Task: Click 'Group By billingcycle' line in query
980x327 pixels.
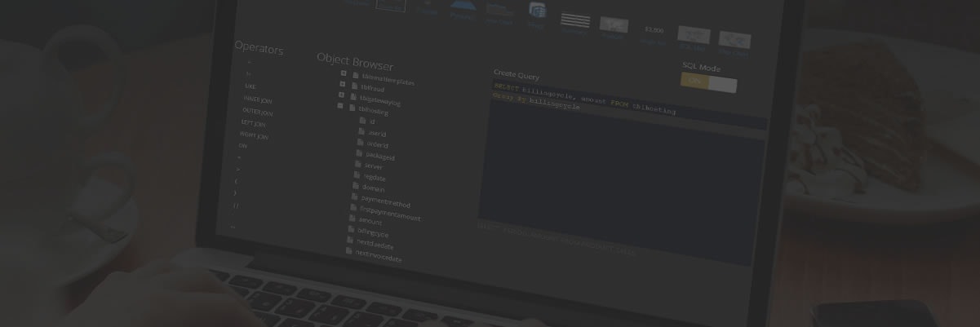Action: (536, 100)
